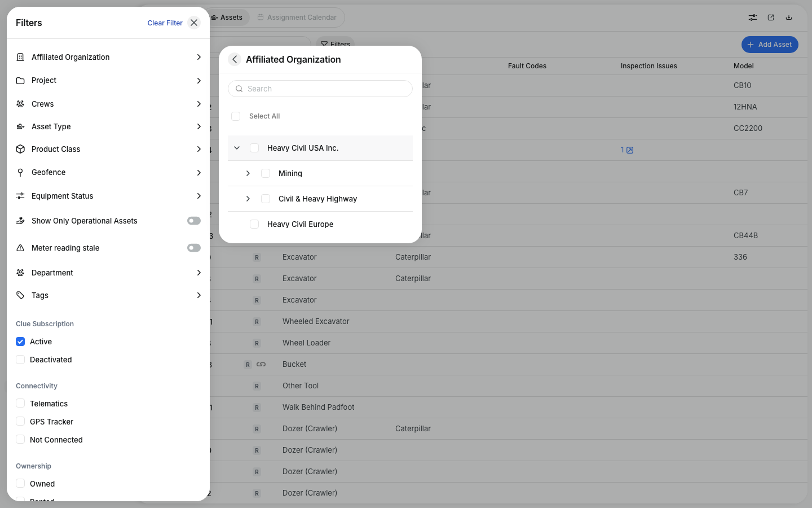
Task: Check the Not Connected checkbox
Action: [x=20, y=440]
